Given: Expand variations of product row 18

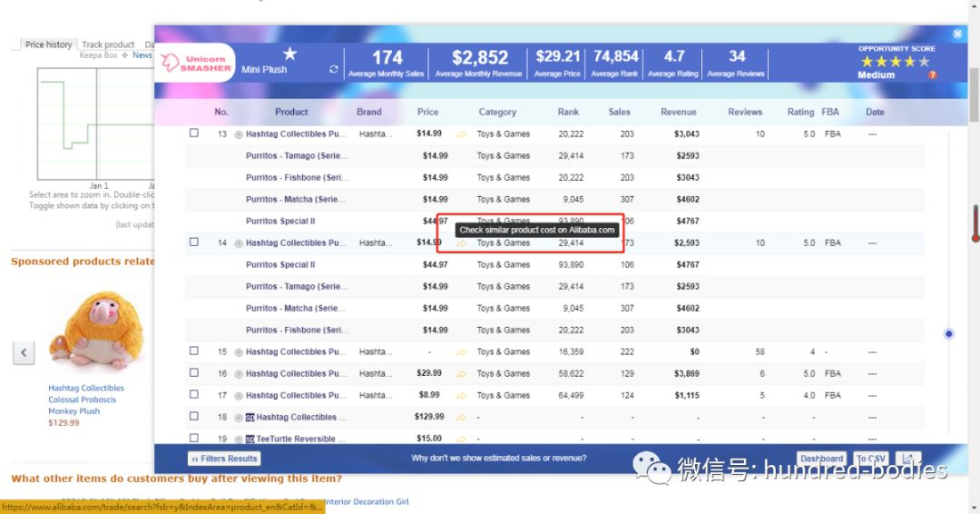Looking at the screenshot, I should (238, 418).
